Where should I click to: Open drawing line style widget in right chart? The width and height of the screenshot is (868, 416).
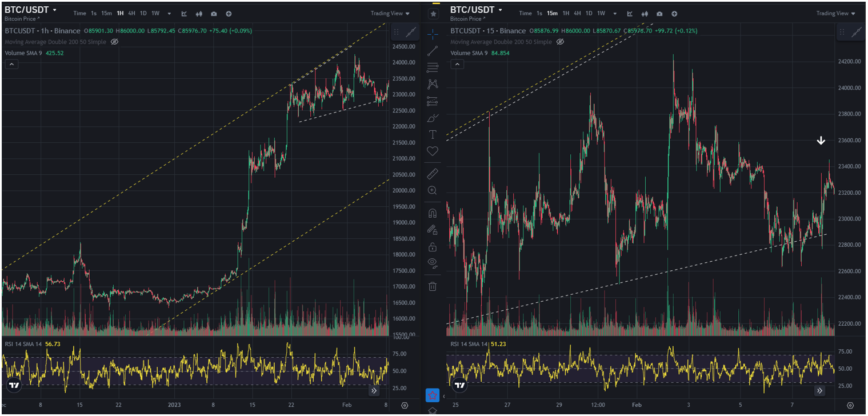pyautogui.click(x=857, y=33)
